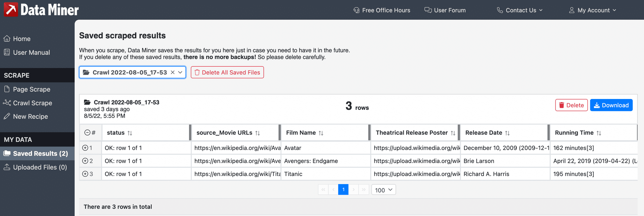This screenshot has width=644, height=216.
Task: Click the Richard A. Harris cell
Action: click(x=505, y=174)
